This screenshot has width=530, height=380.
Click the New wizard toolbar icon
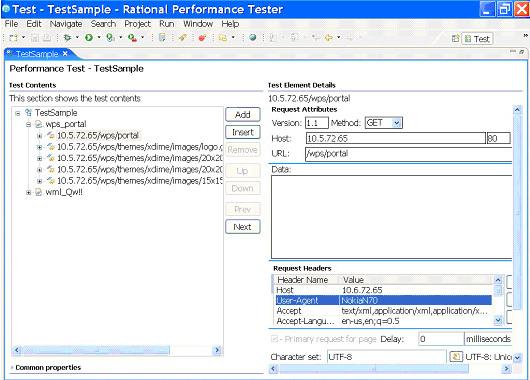click(14, 38)
